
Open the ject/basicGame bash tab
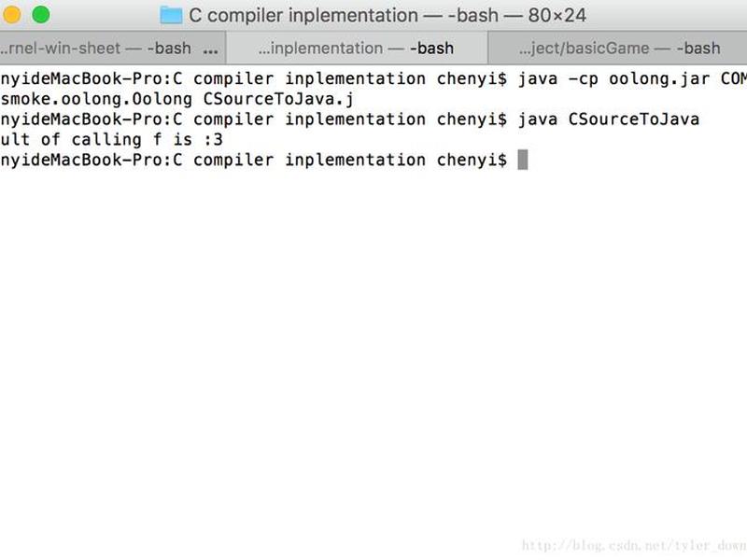pos(618,49)
